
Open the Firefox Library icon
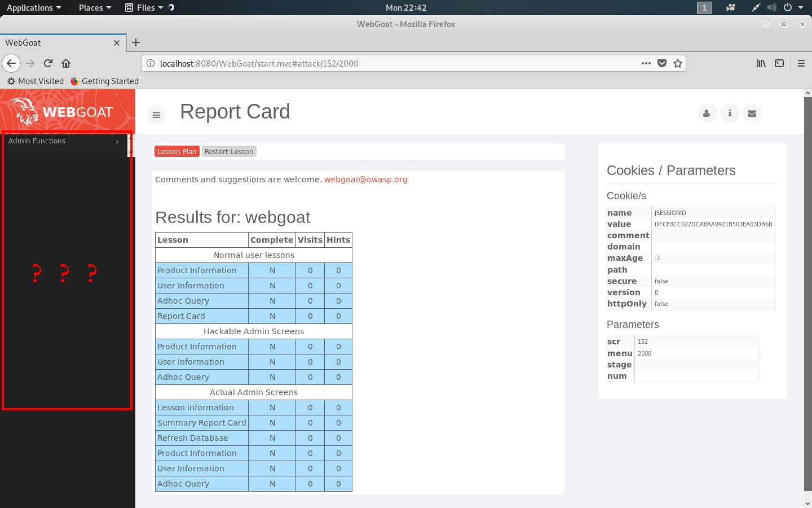[x=761, y=63]
